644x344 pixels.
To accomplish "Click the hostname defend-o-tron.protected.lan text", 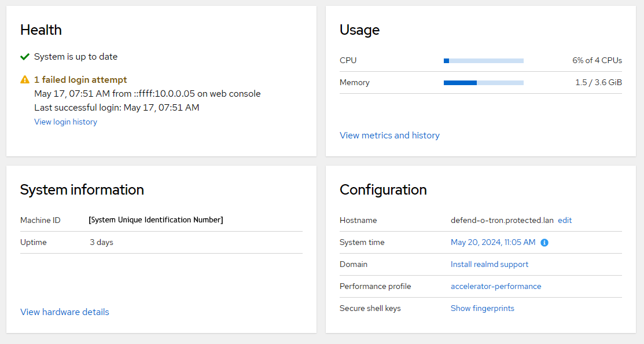I will [501, 220].
